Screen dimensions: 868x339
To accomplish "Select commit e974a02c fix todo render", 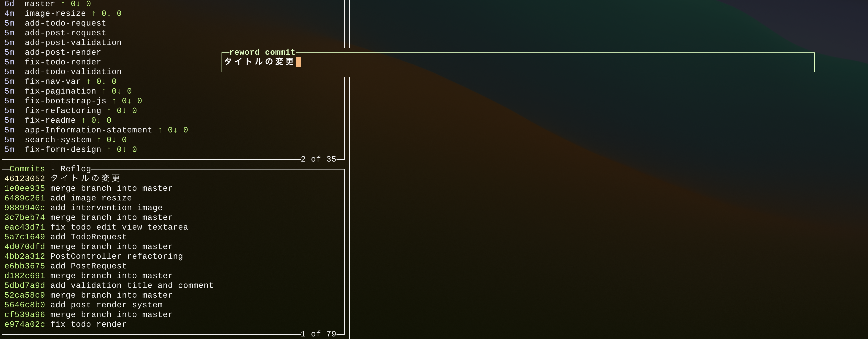I will coord(65,324).
